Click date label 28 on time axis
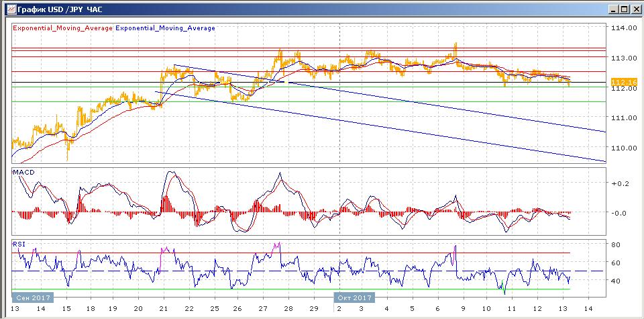The image size is (644, 319). tap(288, 309)
